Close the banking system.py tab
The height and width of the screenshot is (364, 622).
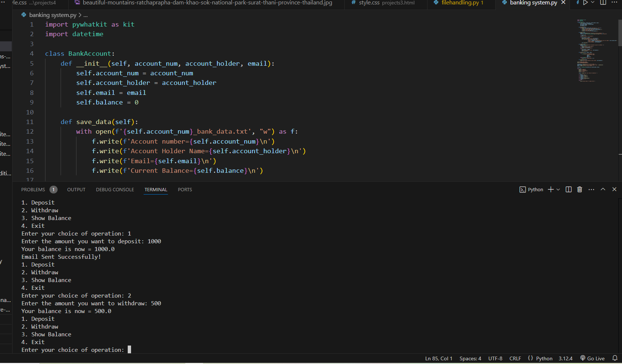click(x=563, y=3)
